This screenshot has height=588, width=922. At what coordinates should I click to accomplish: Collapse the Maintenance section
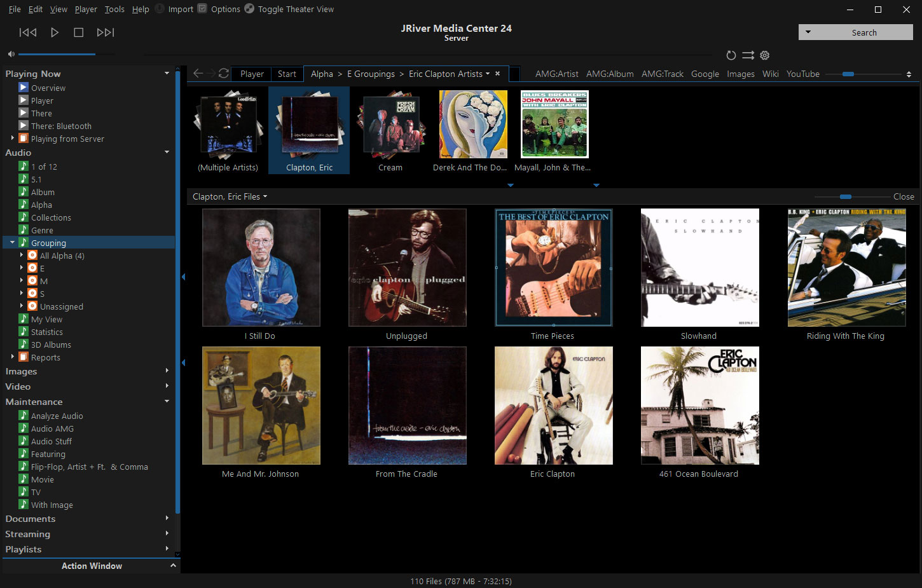[167, 401]
